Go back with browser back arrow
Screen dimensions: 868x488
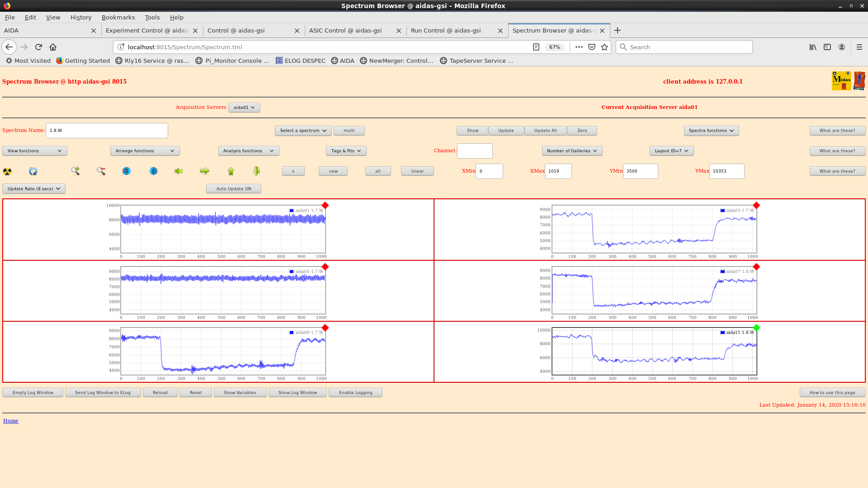[9, 47]
